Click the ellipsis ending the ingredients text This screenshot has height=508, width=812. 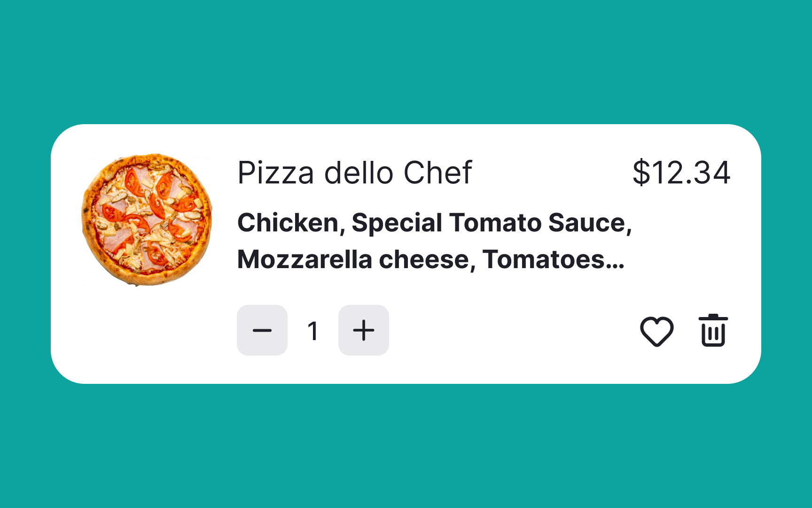615,267
